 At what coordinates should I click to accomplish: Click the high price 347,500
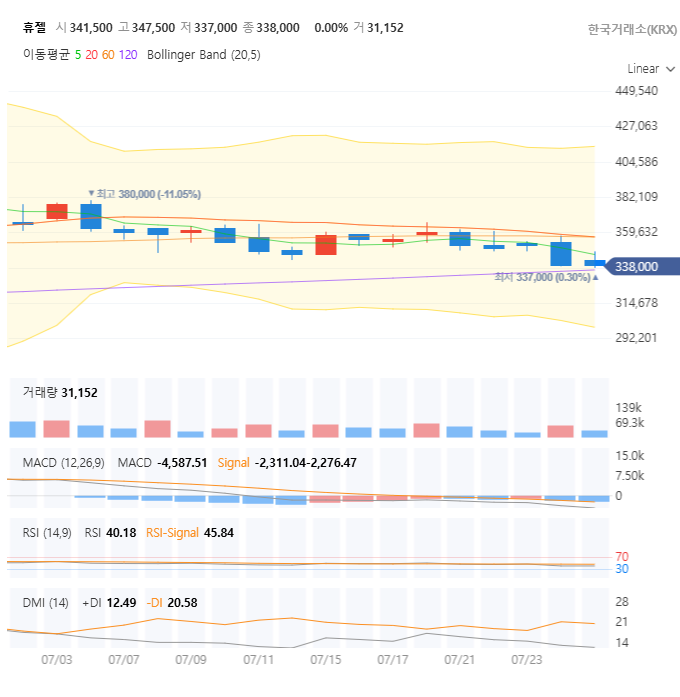tap(153, 28)
